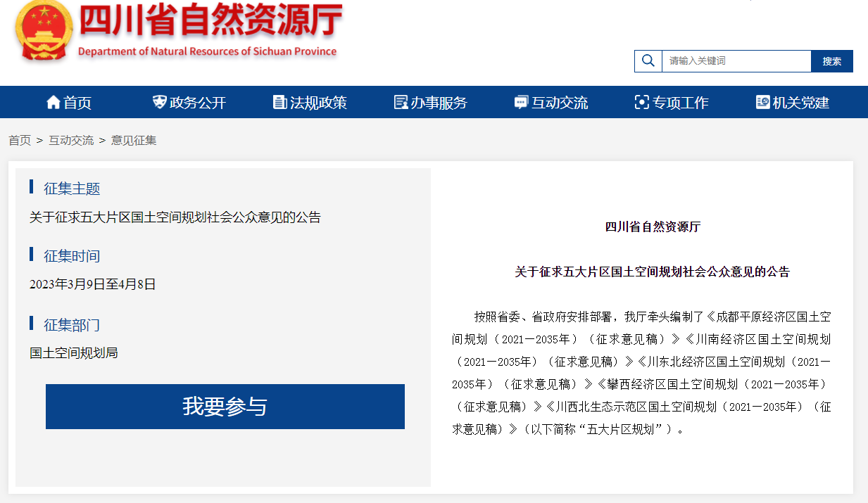
Task: Open the 政务公开 navigation menu
Action: (x=198, y=101)
